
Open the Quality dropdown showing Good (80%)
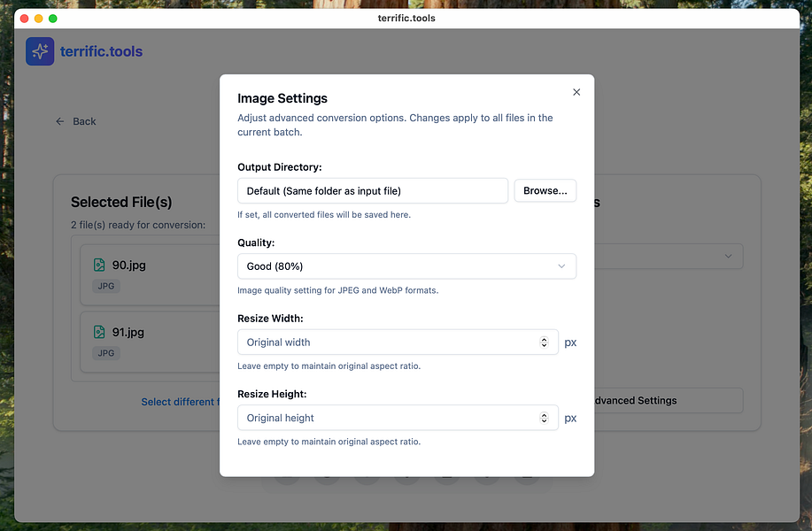(406, 266)
